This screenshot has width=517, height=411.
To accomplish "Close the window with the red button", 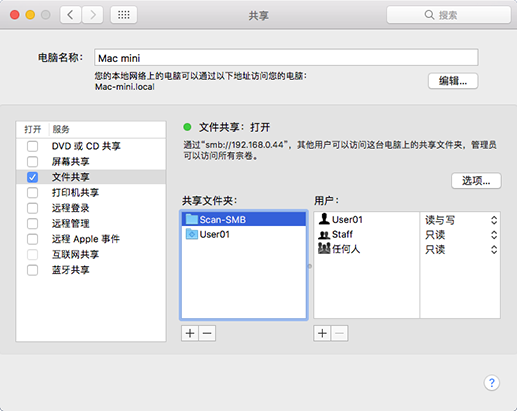I will click(15, 15).
